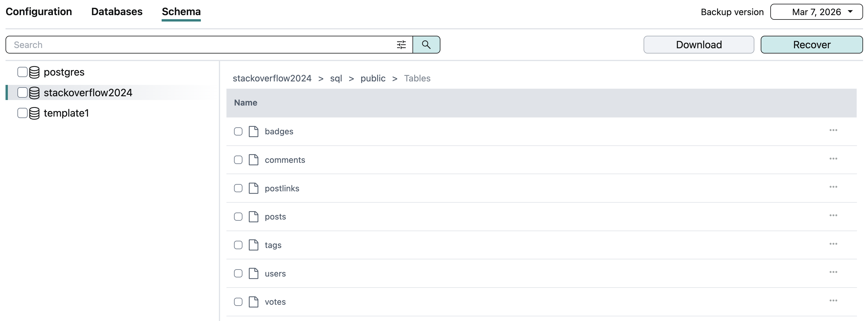This screenshot has height=321, width=868.
Task: Tick the users table checkbox
Action: [x=238, y=273]
